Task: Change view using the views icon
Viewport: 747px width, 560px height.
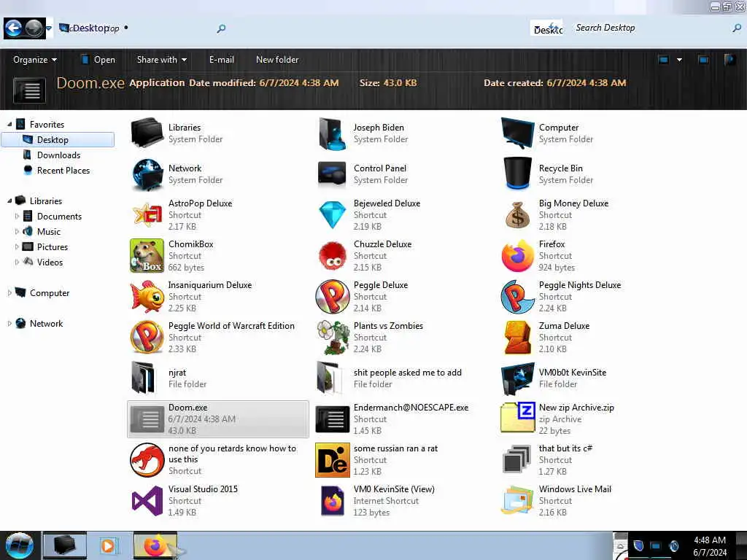Action: (x=663, y=60)
